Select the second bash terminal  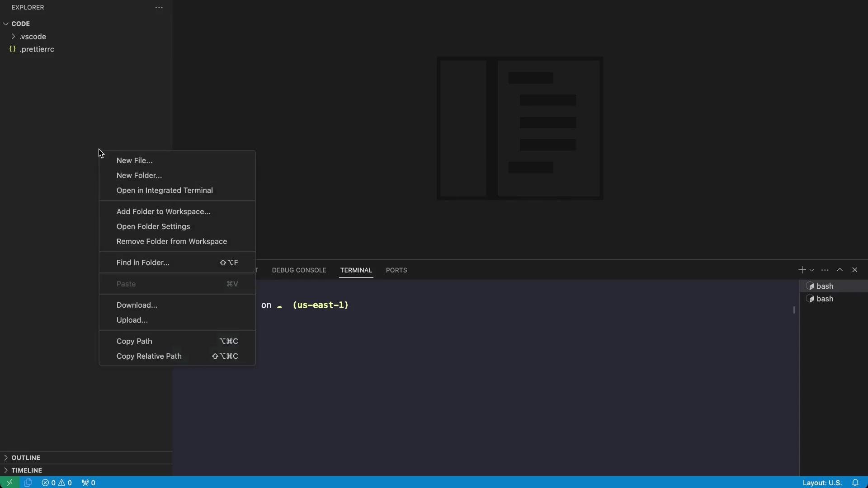tap(834, 299)
